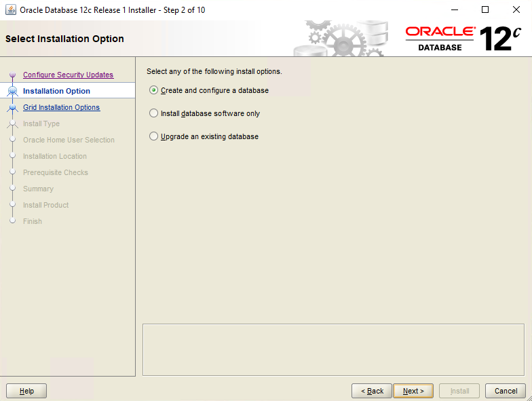Click the 'Finish' step text
The image size is (532, 401).
click(33, 221)
